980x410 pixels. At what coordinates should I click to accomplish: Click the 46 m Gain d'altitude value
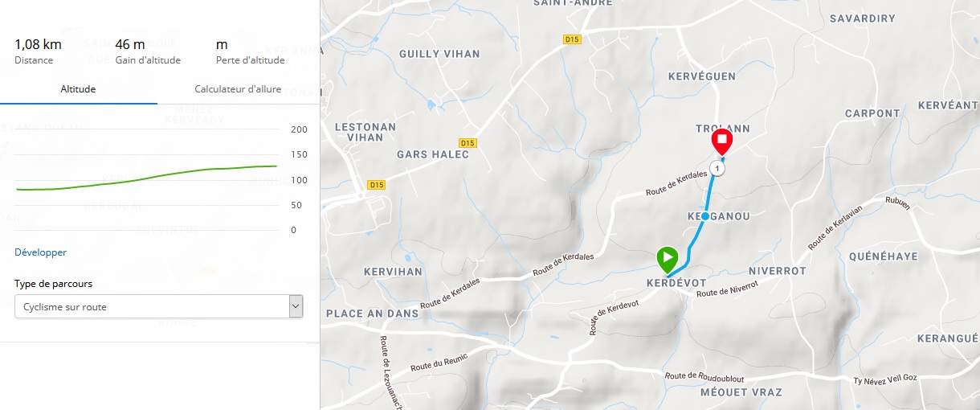130,44
